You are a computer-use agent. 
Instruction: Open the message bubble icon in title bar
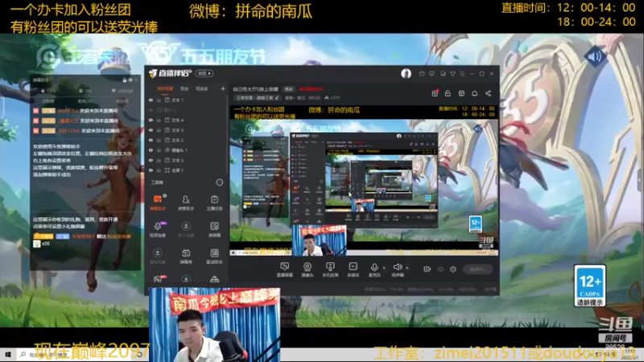(431, 73)
